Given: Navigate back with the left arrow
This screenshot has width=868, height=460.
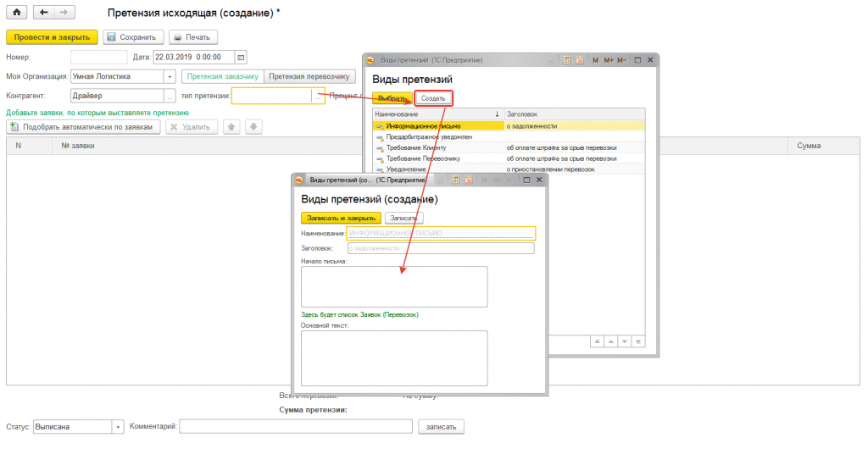Looking at the screenshot, I should coord(44,12).
